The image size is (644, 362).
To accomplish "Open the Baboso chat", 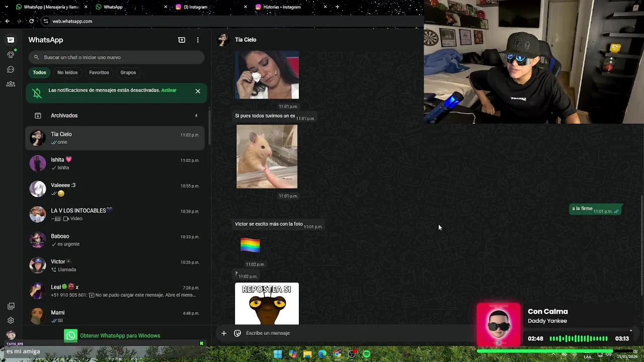I will click(x=116, y=240).
